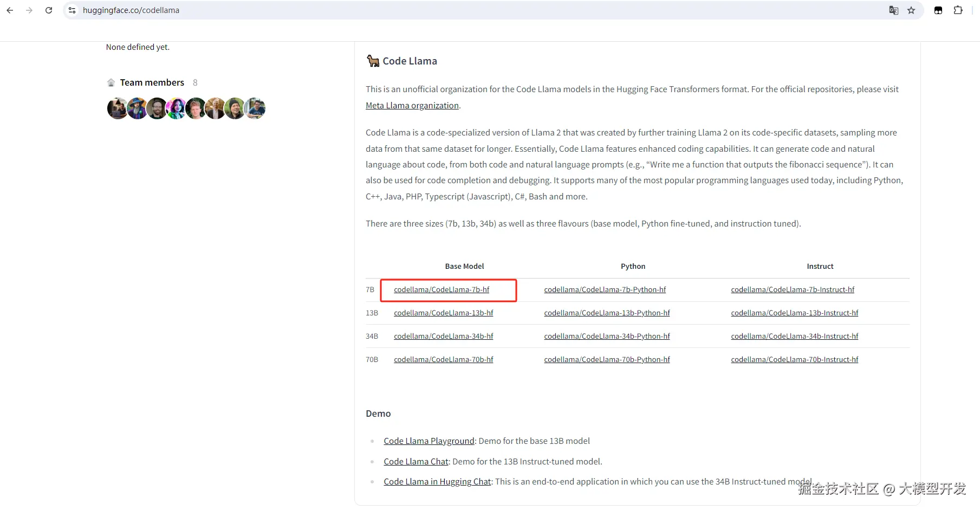Click the 70B row label
Screen dimensions: 980x510
(x=372, y=360)
